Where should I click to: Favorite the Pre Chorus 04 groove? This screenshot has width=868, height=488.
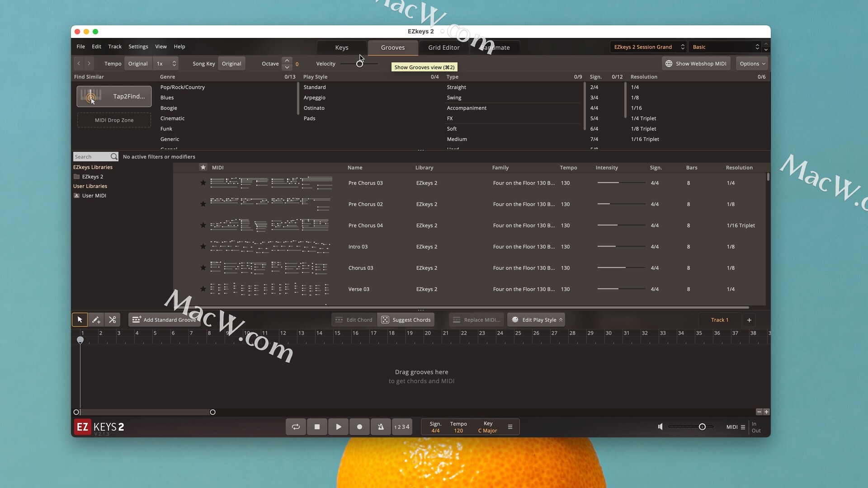click(203, 225)
